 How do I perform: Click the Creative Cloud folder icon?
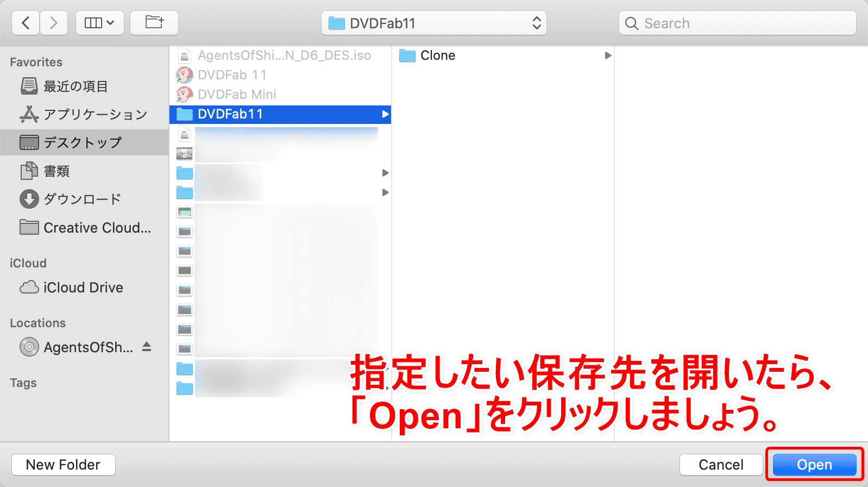[29, 227]
